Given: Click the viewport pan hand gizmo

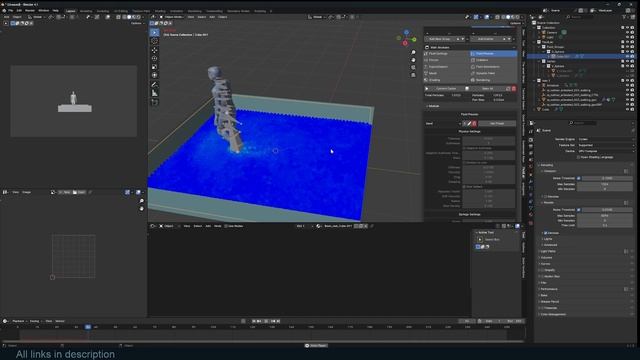Looking at the screenshot, I should tap(413, 60).
